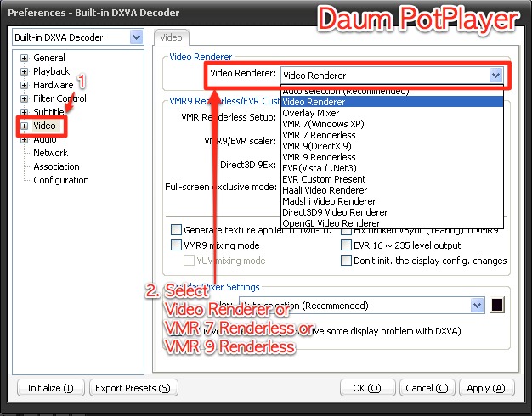The width and height of the screenshot is (532, 416).
Task: Check Don't init. the display config. changes
Action: pos(346,261)
